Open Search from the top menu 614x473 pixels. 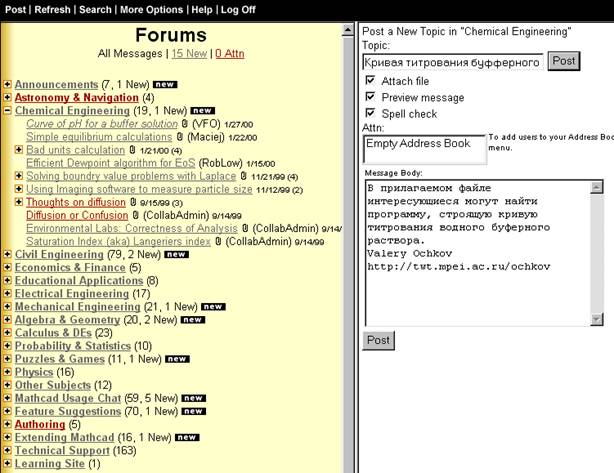(x=95, y=10)
